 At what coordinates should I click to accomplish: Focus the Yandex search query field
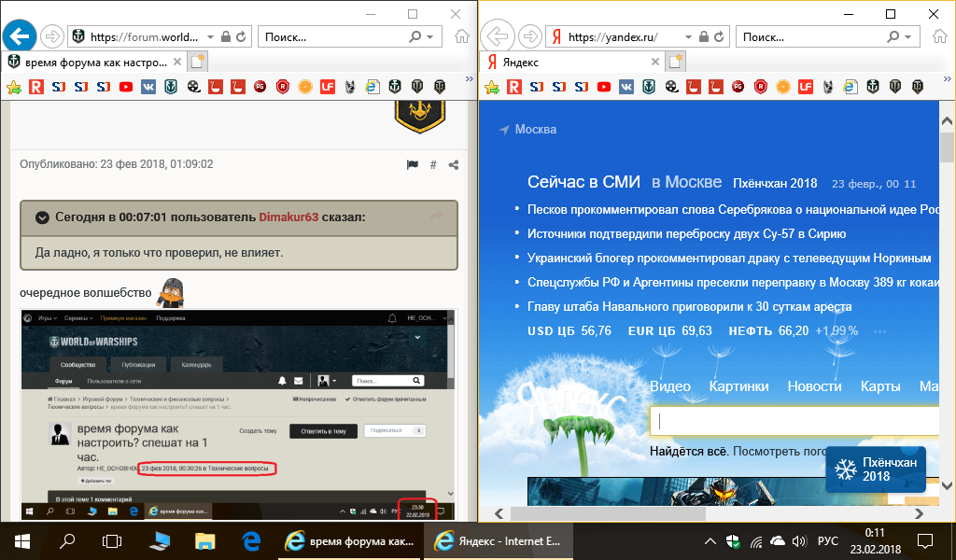click(x=794, y=421)
